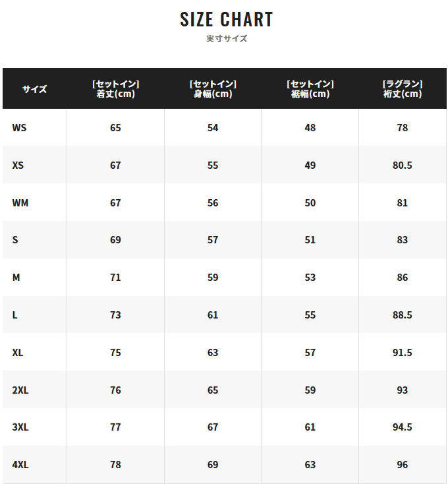Click the M size row label
The image size is (448, 484).
pos(16,278)
